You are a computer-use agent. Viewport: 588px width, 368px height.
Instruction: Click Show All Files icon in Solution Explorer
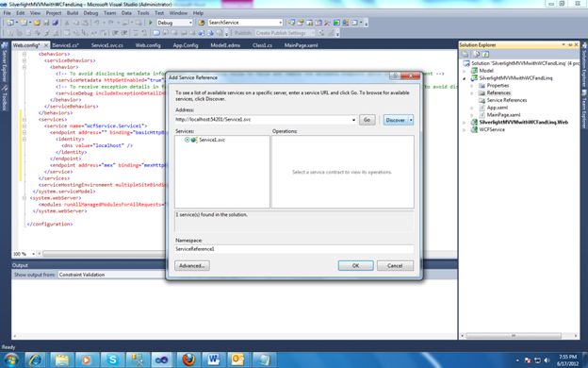476,54
